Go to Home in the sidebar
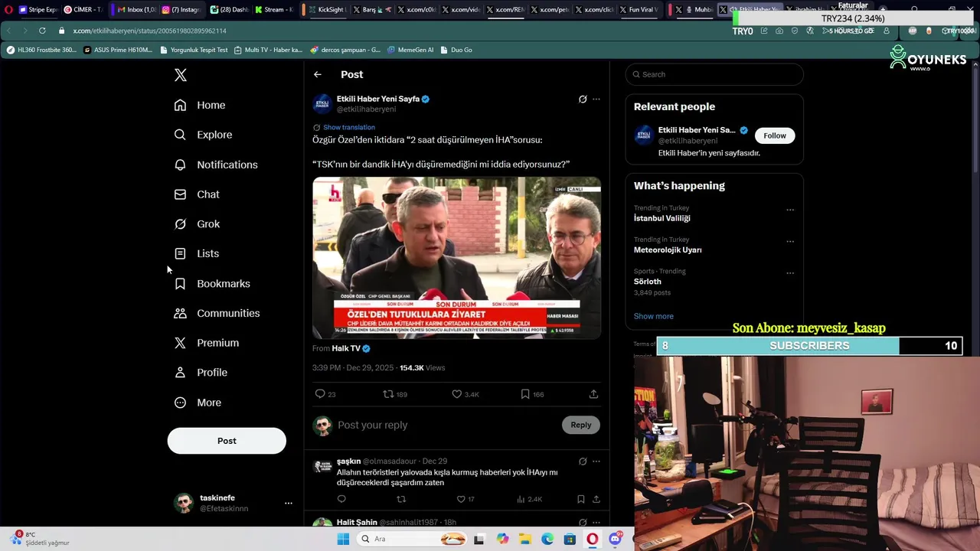The image size is (980, 551). [200, 105]
